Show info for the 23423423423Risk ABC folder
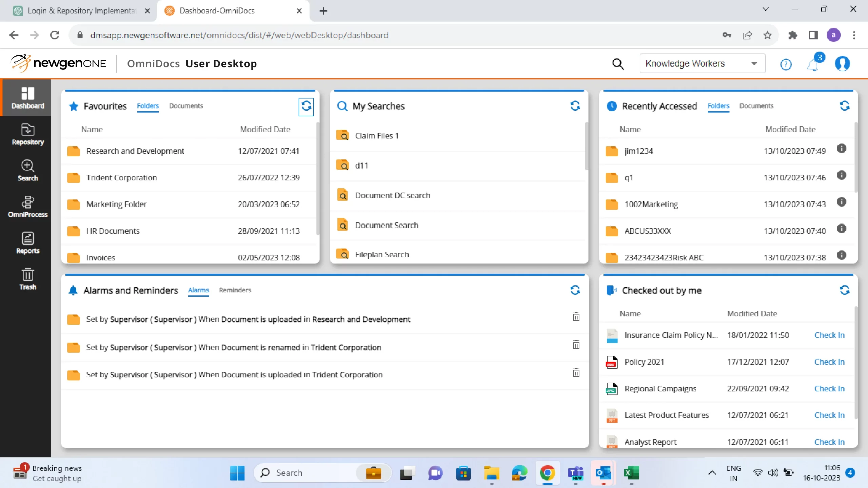 (x=842, y=255)
